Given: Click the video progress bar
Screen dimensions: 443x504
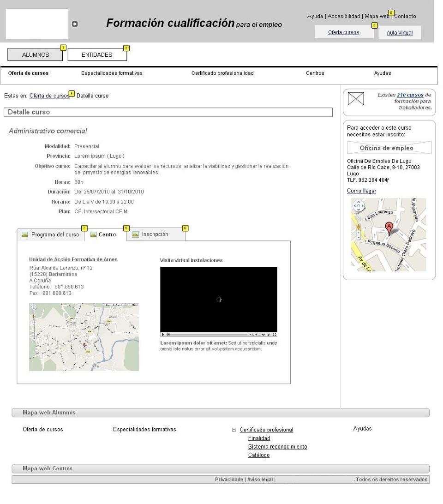Looking at the screenshot, I should click(x=209, y=335).
